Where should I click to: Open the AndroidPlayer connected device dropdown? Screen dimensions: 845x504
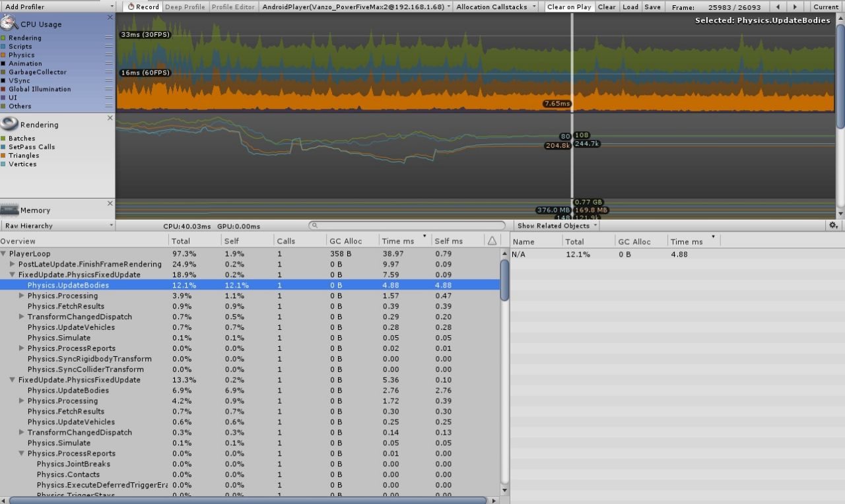click(356, 7)
